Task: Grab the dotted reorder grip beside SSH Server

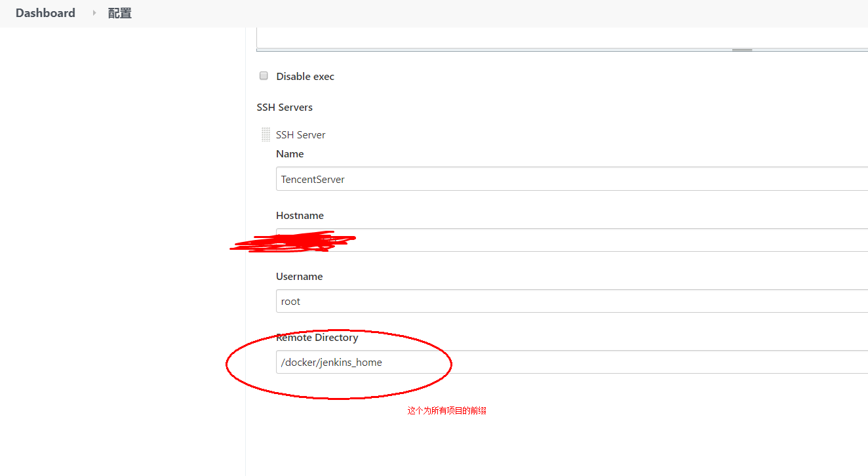Action: point(266,134)
